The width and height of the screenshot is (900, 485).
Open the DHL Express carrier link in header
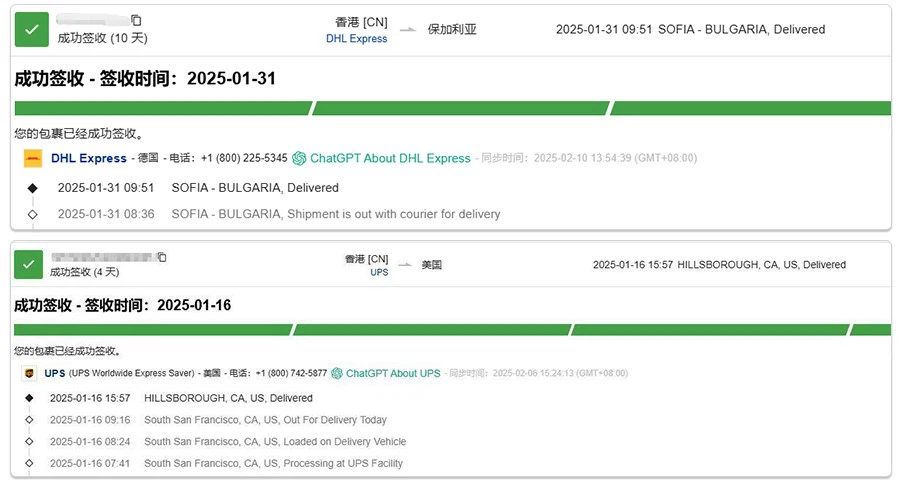tap(357, 39)
